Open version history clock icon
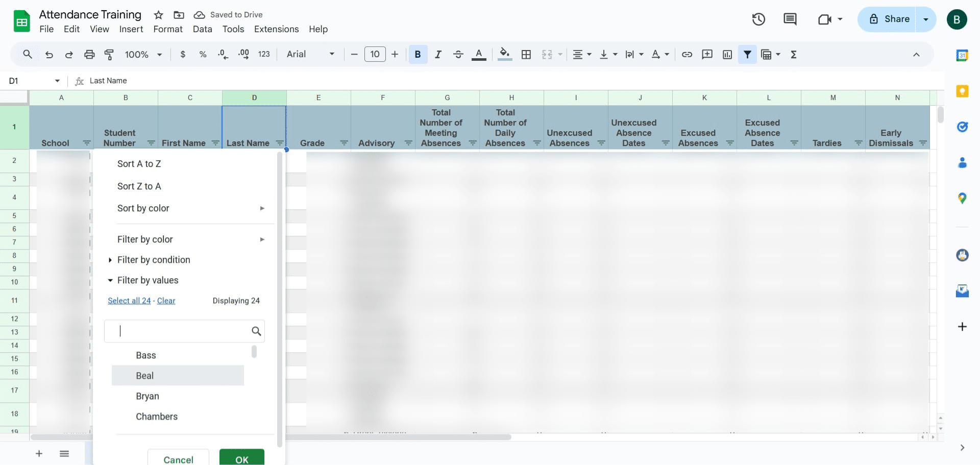This screenshot has width=980, height=465. 758,19
